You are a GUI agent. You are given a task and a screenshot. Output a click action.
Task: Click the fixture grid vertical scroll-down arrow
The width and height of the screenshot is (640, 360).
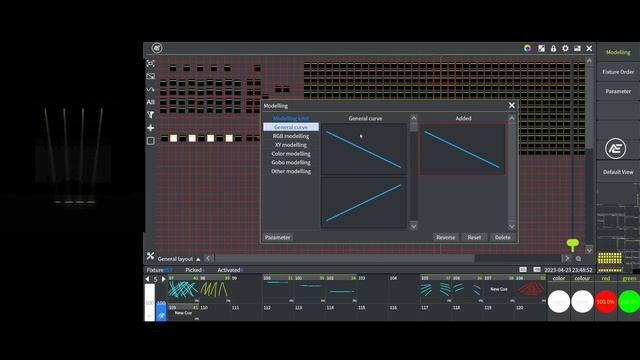(589, 249)
